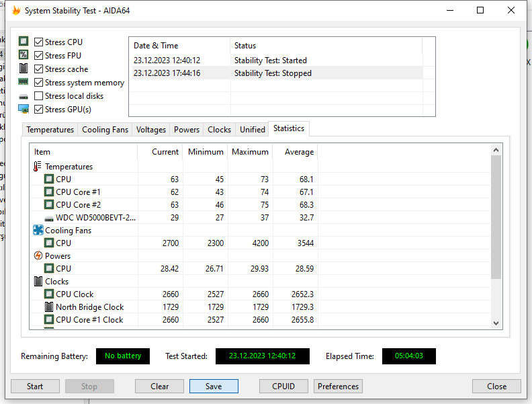The width and height of the screenshot is (532, 404).
Task: Select the Voltages tab
Action: (151, 130)
